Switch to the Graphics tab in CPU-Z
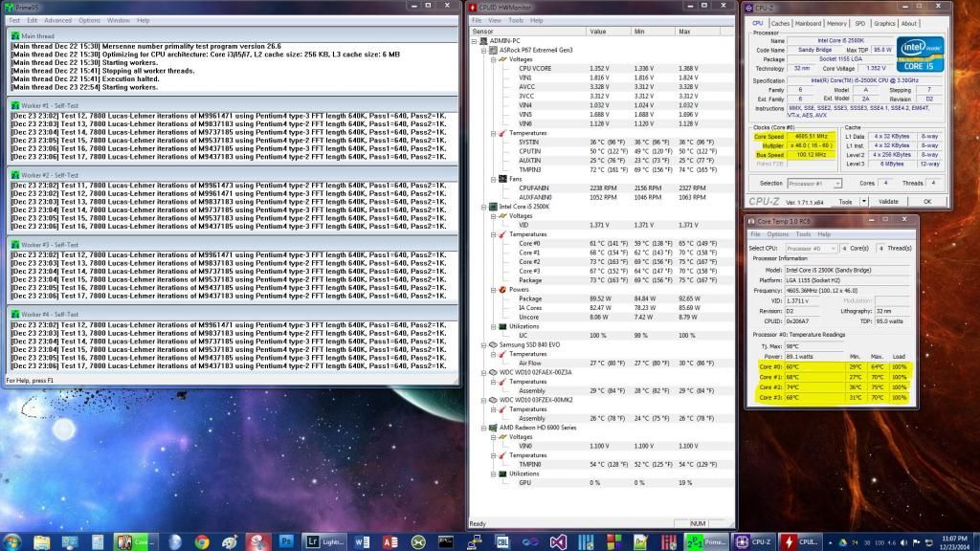This screenshot has height=551, width=980. pyautogui.click(x=884, y=24)
